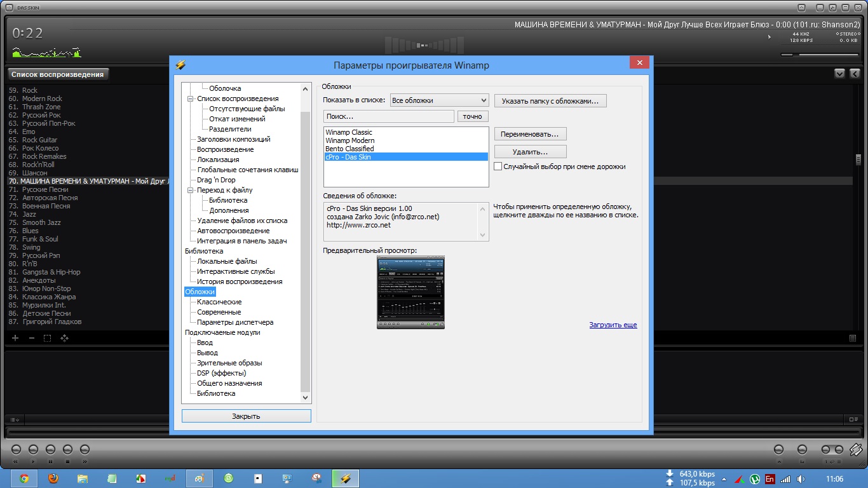
Task: Open the 'Все обложки' dropdown list
Action: pyautogui.click(x=439, y=100)
